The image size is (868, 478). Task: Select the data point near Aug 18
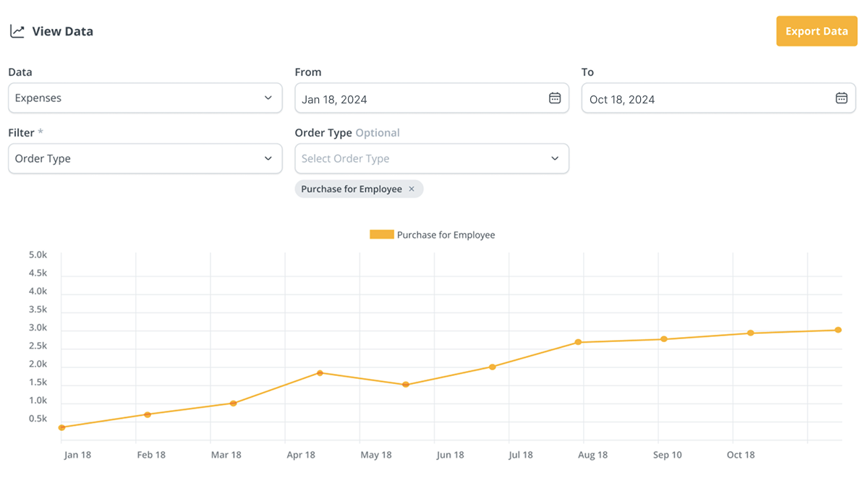click(x=579, y=342)
